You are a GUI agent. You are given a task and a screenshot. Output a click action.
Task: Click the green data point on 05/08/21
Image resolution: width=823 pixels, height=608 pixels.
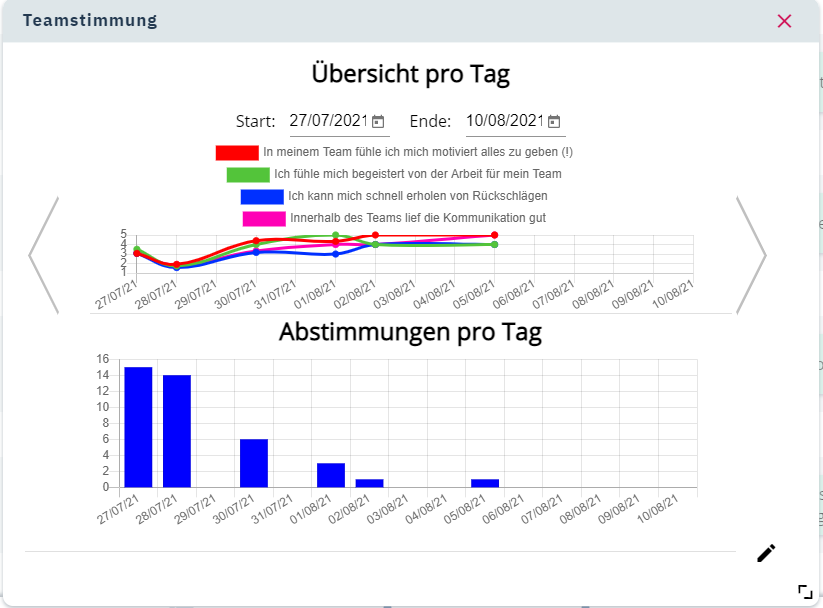coord(494,245)
